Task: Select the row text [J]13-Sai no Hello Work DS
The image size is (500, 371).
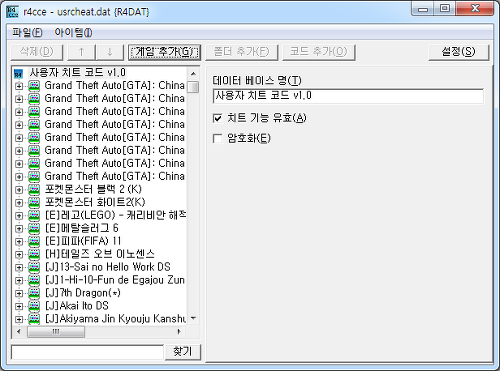Action: tap(108, 267)
